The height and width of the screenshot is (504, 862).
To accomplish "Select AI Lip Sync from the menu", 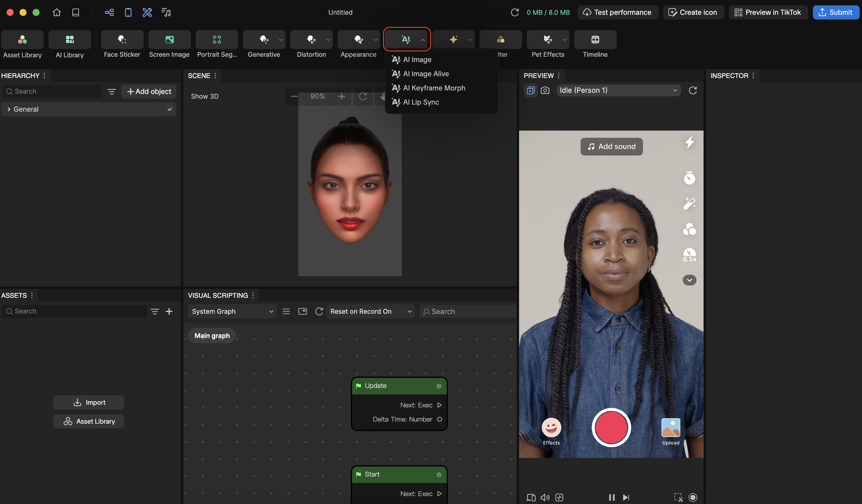I will 420,102.
